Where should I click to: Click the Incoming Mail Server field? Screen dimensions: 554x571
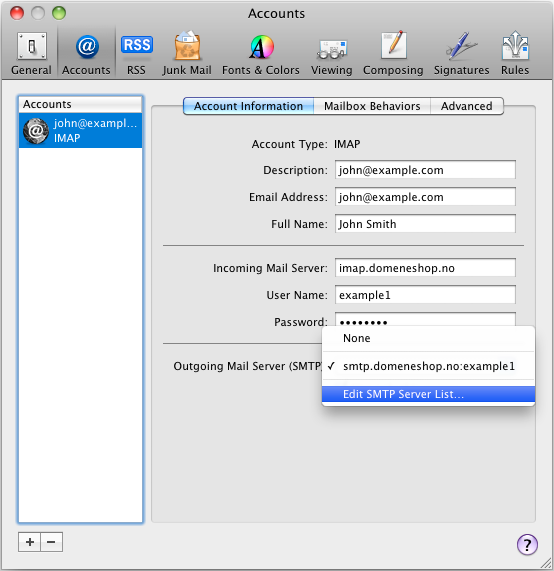tap(425, 268)
